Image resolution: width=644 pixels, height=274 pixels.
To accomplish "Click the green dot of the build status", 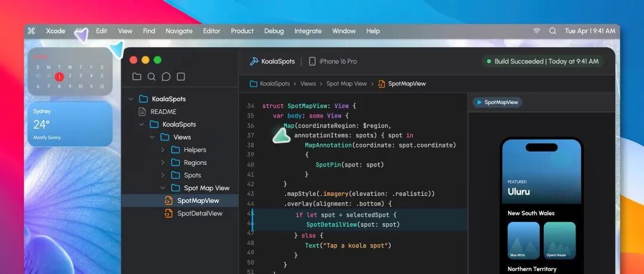I will coord(489,61).
